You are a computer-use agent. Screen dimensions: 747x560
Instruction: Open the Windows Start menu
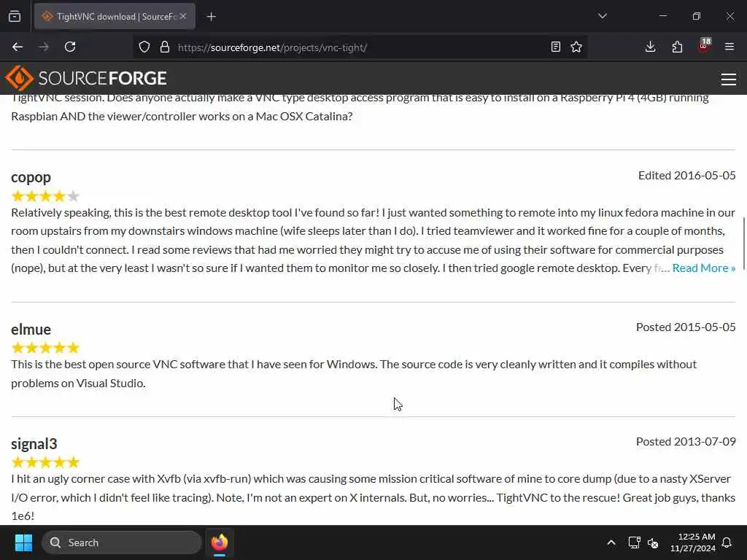[23, 542]
